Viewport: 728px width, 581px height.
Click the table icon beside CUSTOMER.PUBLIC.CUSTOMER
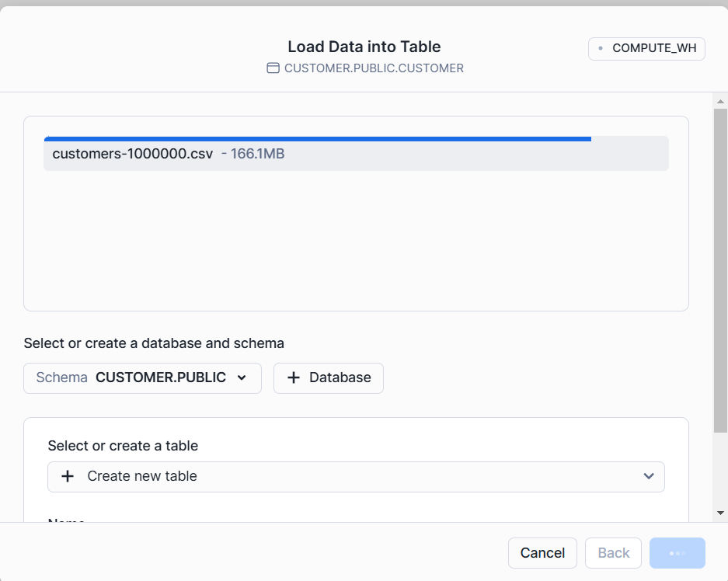(x=273, y=68)
